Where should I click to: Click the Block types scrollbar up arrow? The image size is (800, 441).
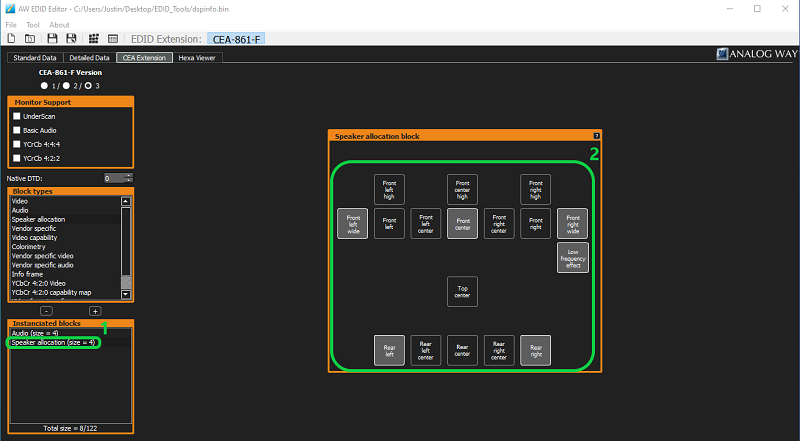coord(126,201)
